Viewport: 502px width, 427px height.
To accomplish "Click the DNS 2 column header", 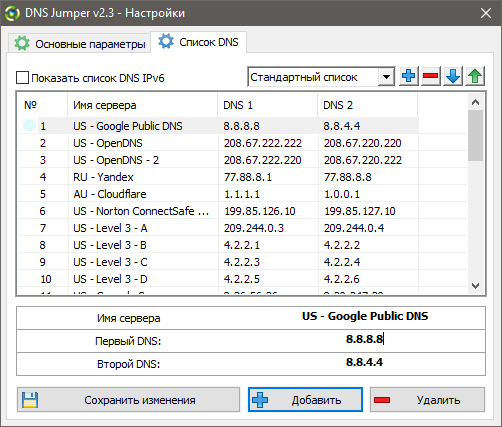I will [x=368, y=105].
